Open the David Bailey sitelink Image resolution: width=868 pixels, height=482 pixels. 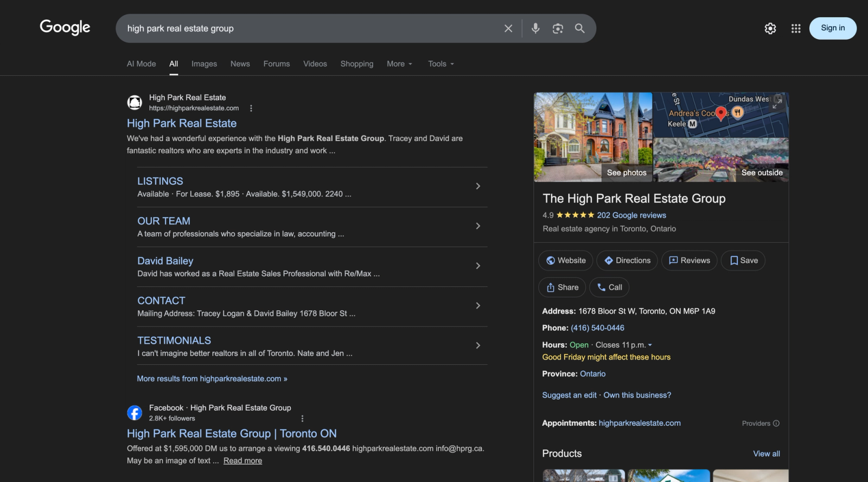tap(165, 261)
